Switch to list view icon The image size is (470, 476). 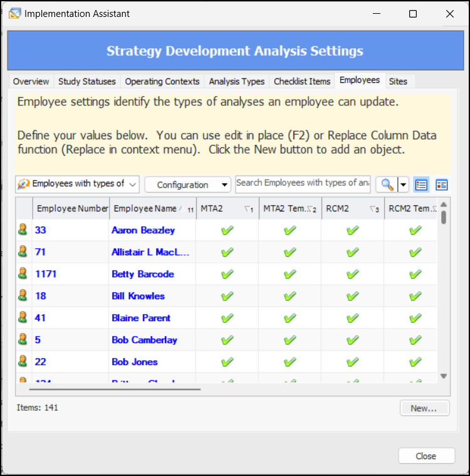point(421,184)
